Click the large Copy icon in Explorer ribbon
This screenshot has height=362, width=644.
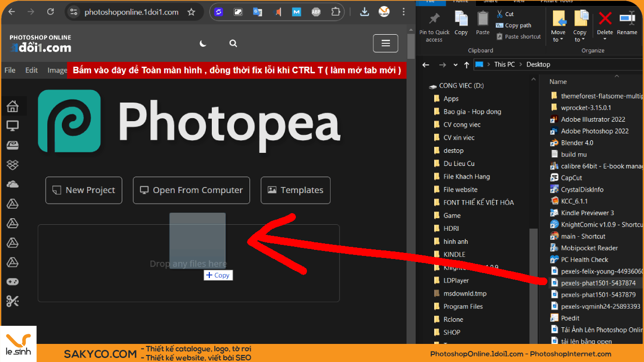(x=461, y=23)
